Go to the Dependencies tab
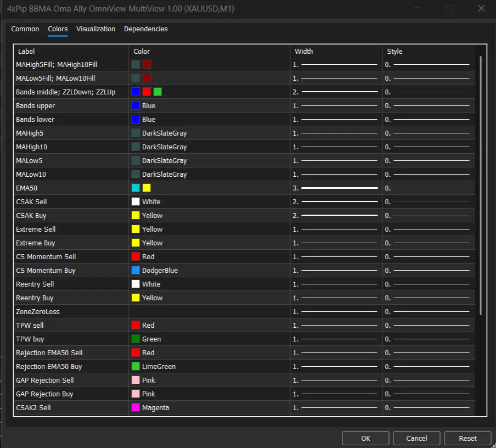The height and width of the screenshot is (448, 496). [146, 29]
